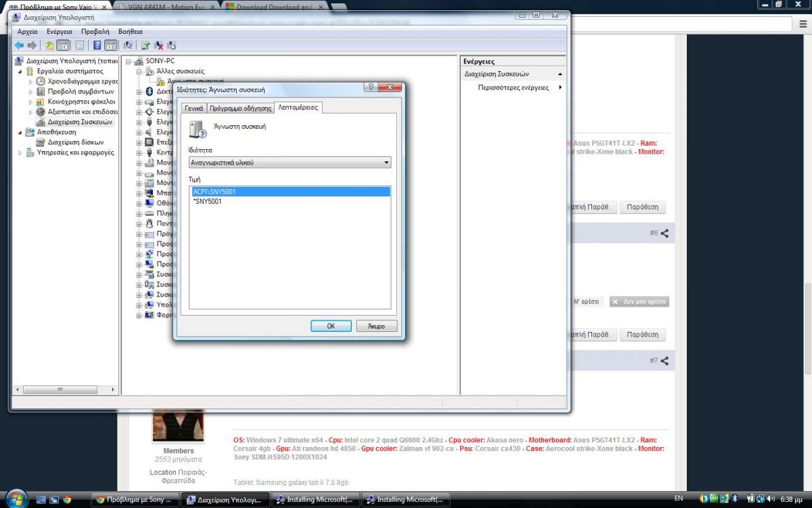Click Scan for hardware changes toolbar icon

tap(127, 45)
